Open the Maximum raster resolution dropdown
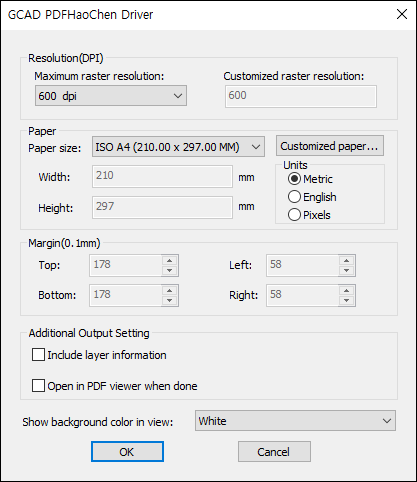The width and height of the screenshot is (417, 482). click(111, 96)
